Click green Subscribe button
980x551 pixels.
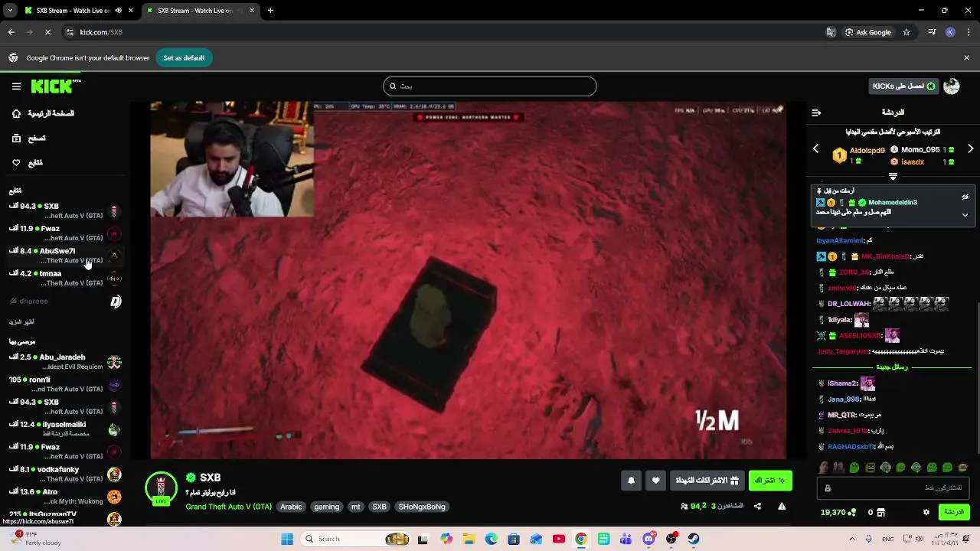[x=770, y=481]
